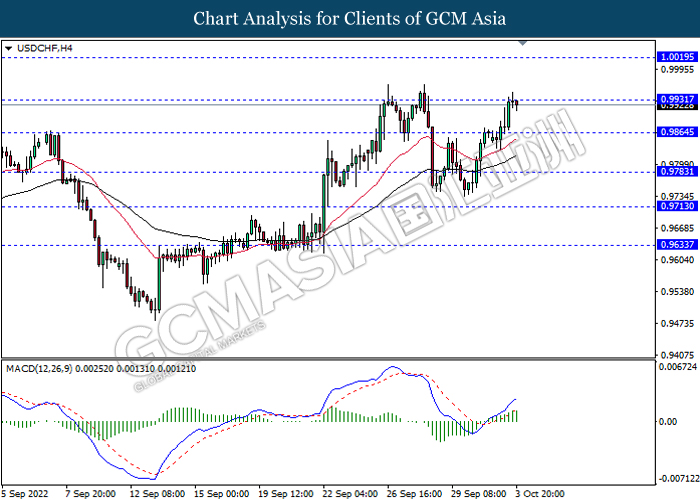
Task: Click the chart shift triangle marker
Action: (x=523, y=43)
